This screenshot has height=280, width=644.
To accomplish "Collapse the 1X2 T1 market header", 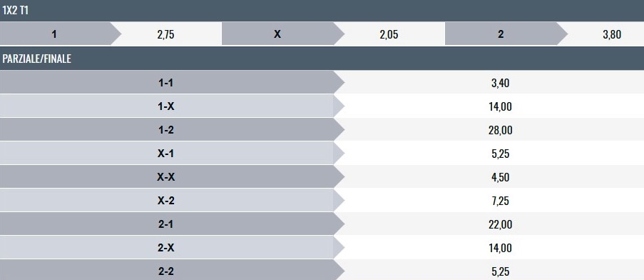I will click(x=322, y=11).
